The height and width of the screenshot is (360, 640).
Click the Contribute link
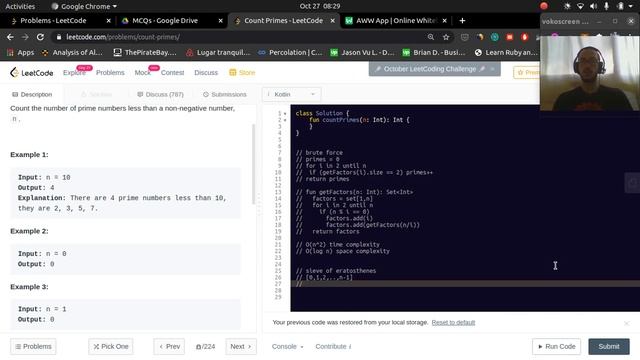coord(333,347)
